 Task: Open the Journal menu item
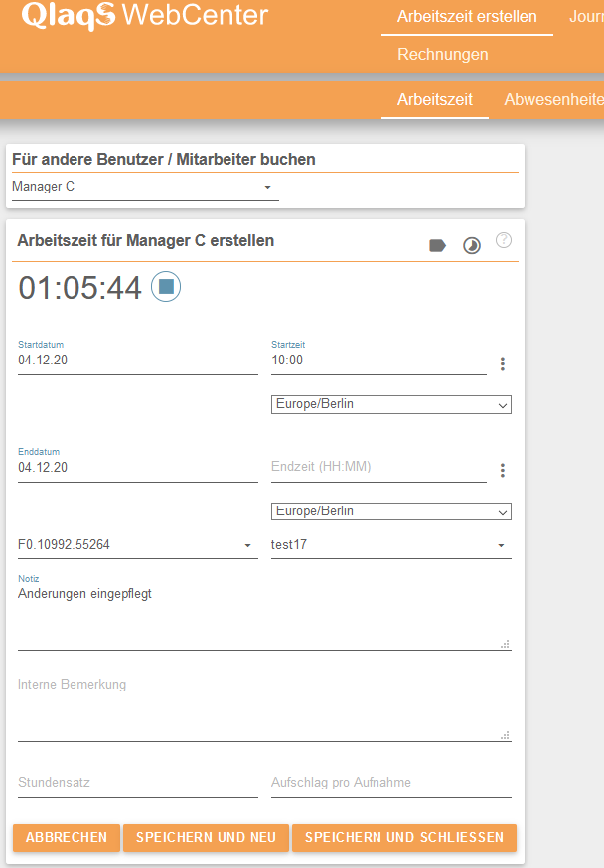click(x=586, y=17)
